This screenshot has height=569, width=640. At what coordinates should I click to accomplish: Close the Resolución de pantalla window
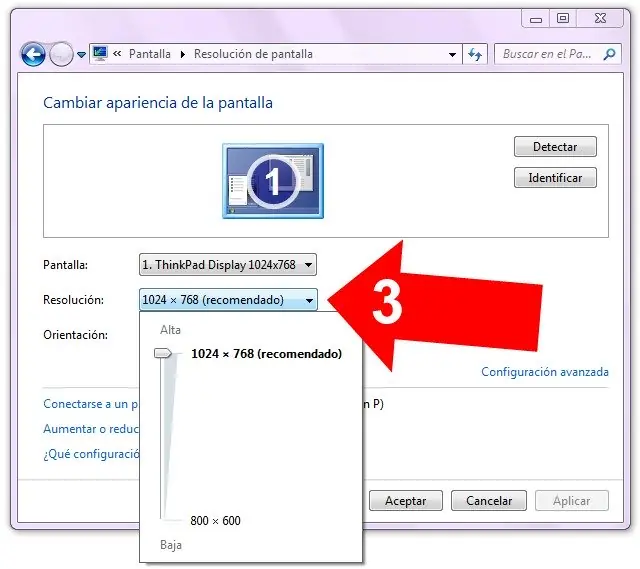(600, 19)
